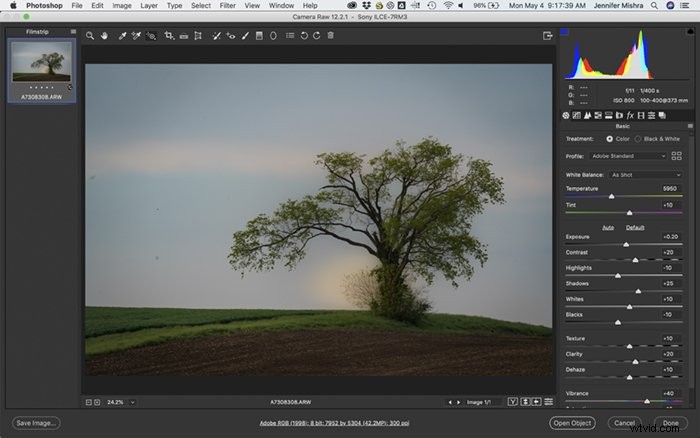The height and width of the screenshot is (438, 700).
Task: Open the Detail panel tab
Action: click(x=587, y=116)
